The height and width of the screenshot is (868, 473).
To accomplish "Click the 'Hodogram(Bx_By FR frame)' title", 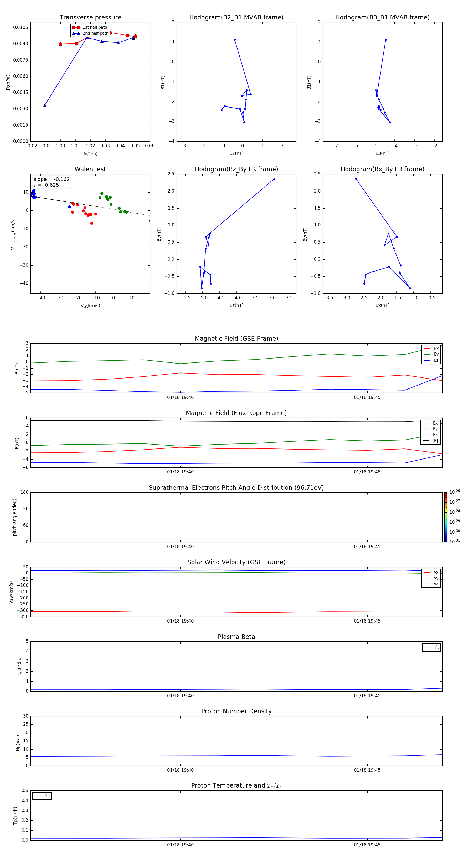I will click(382, 169).
